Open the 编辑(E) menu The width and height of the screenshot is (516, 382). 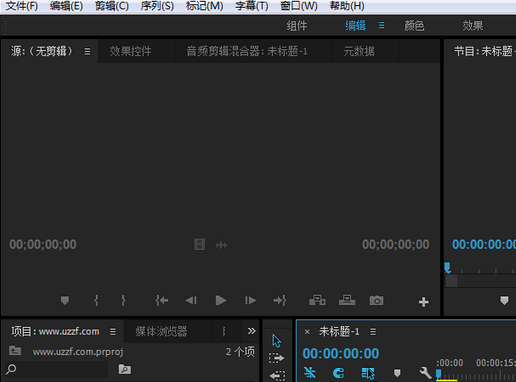pos(66,6)
